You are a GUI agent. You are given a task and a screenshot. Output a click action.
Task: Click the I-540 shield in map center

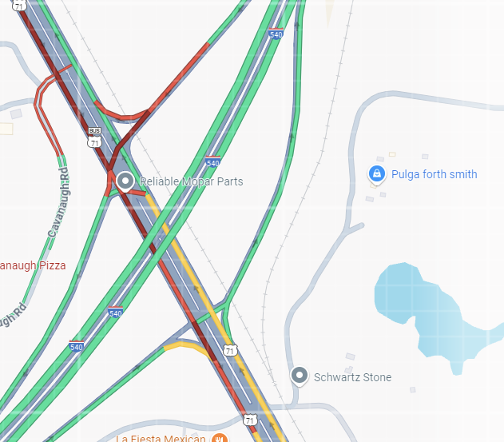[212, 161]
